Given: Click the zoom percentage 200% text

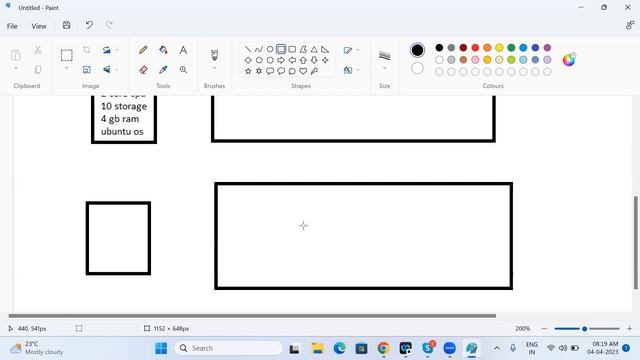Looking at the screenshot, I should click(x=522, y=328).
